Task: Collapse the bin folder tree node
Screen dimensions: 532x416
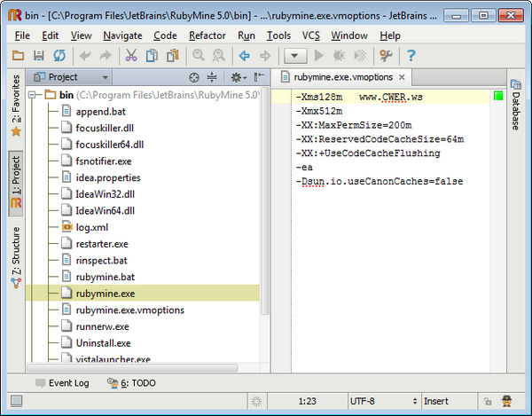Action: point(32,94)
